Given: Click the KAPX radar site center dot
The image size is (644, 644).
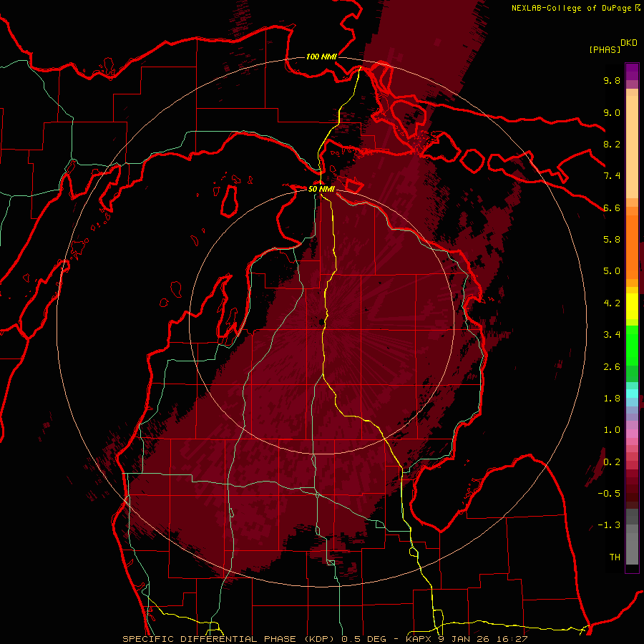Looking at the screenshot, I should [x=321, y=321].
